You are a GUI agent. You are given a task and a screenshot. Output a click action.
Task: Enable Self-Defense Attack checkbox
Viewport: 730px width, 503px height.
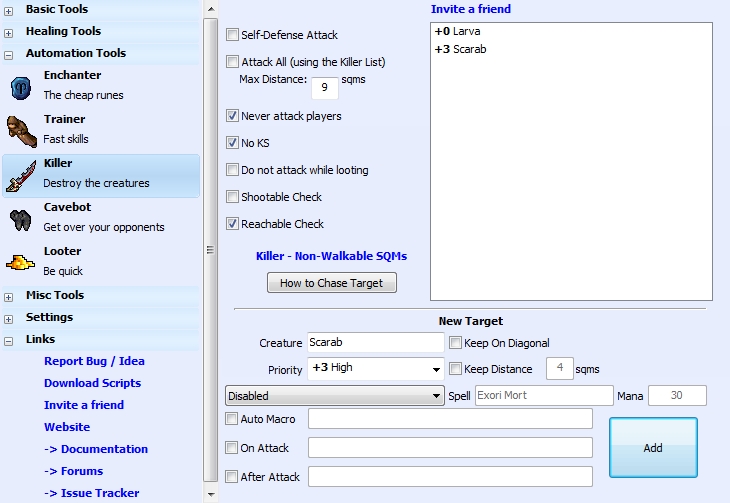(233, 34)
